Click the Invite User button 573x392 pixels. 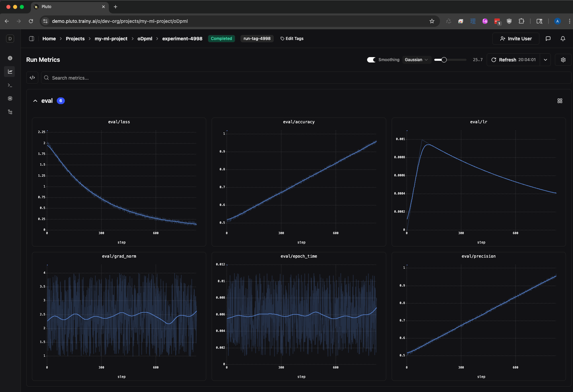click(516, 39)
